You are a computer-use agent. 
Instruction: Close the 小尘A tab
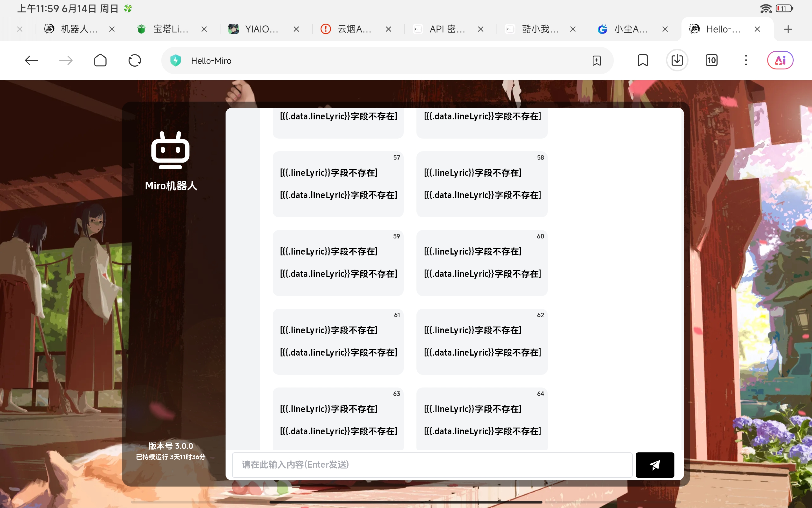pyautogui.click(x=665, y=29)
